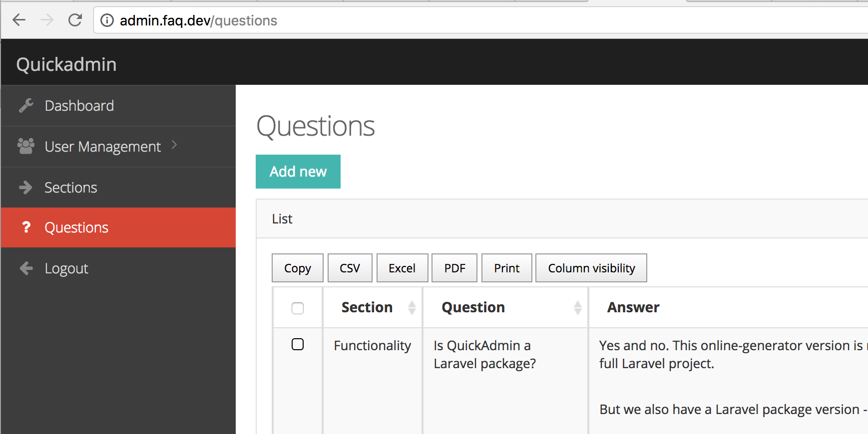Sort table by Question column arrows
The image size is (868, 434).
tap(578, 307)
